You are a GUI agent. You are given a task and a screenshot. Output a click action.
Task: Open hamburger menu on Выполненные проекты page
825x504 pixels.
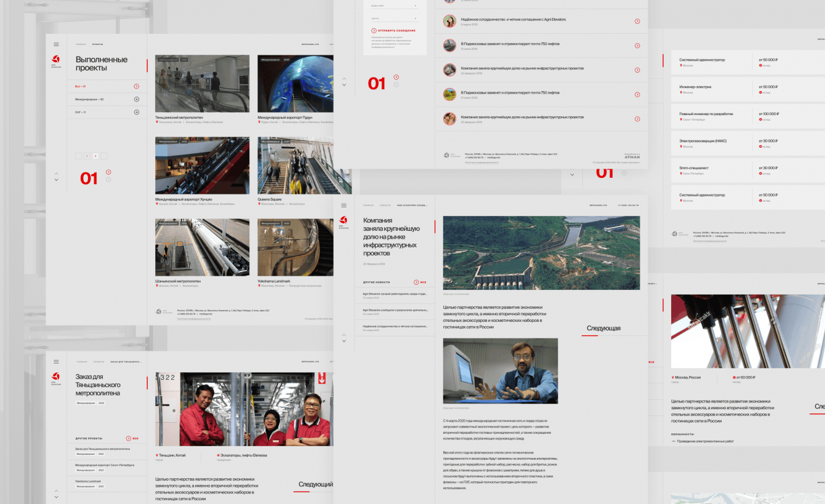[56, 44]
